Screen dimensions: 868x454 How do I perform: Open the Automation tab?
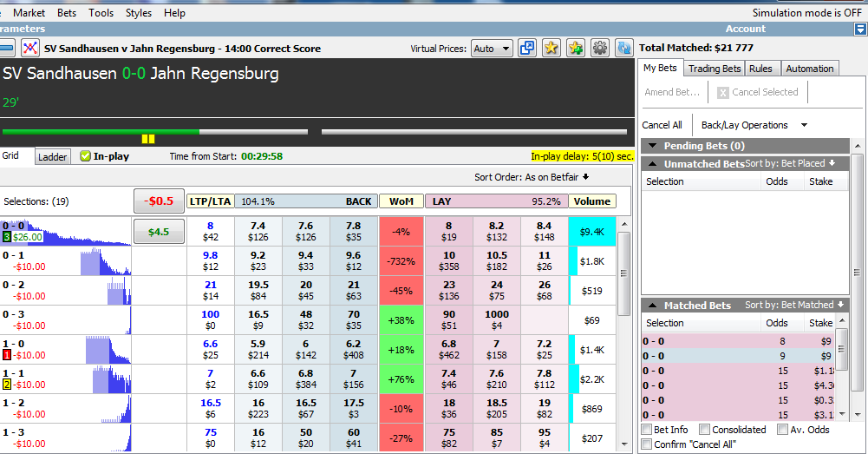[x=809, y=69]
